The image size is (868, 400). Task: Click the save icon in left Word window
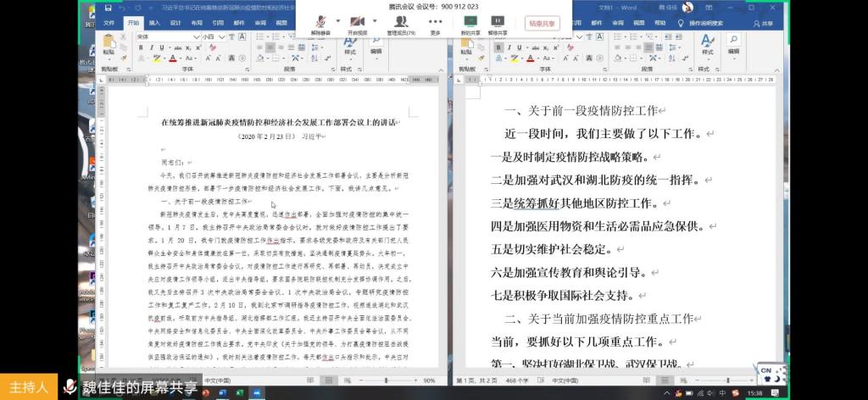[108, 8]
